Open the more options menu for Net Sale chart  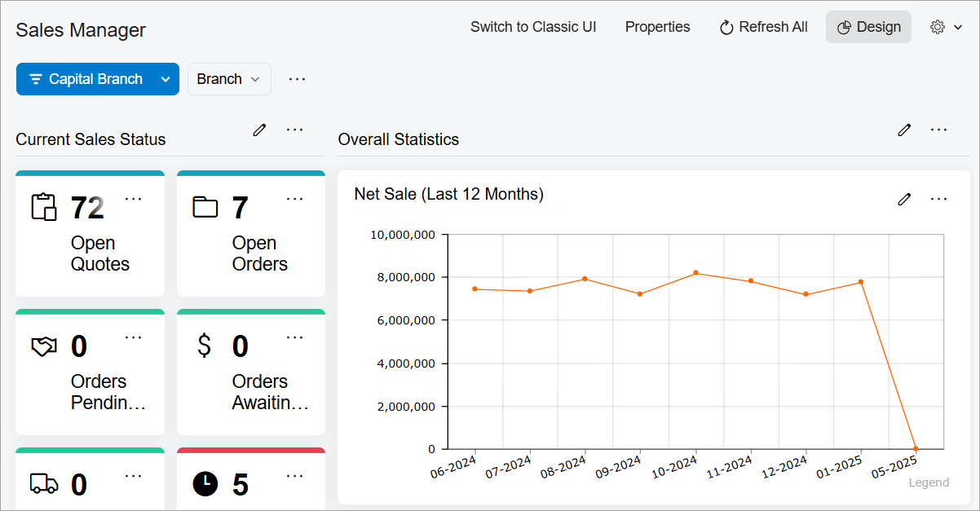(x=939, y=199)
